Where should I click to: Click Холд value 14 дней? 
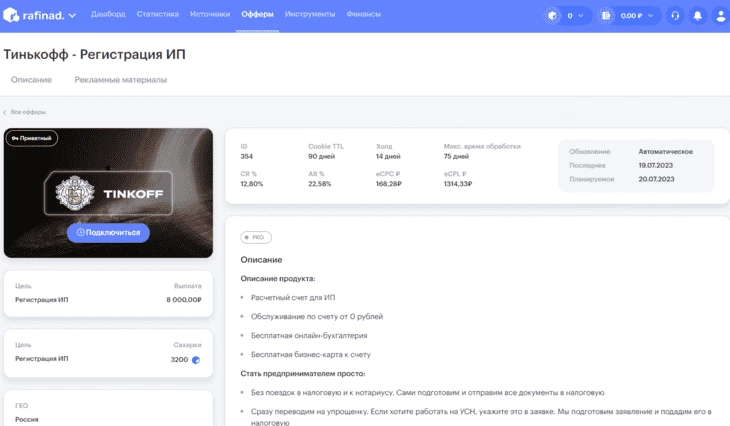(388, 156)
